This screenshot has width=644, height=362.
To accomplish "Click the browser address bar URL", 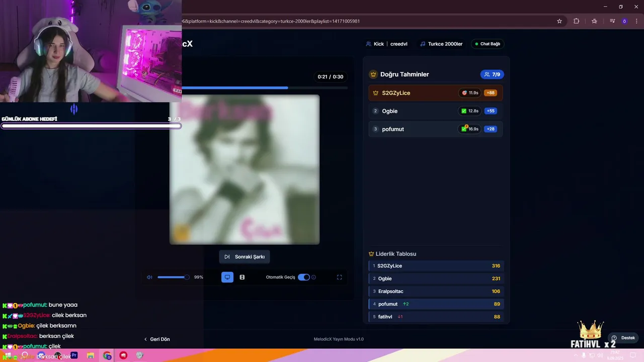I will point(271,21).
